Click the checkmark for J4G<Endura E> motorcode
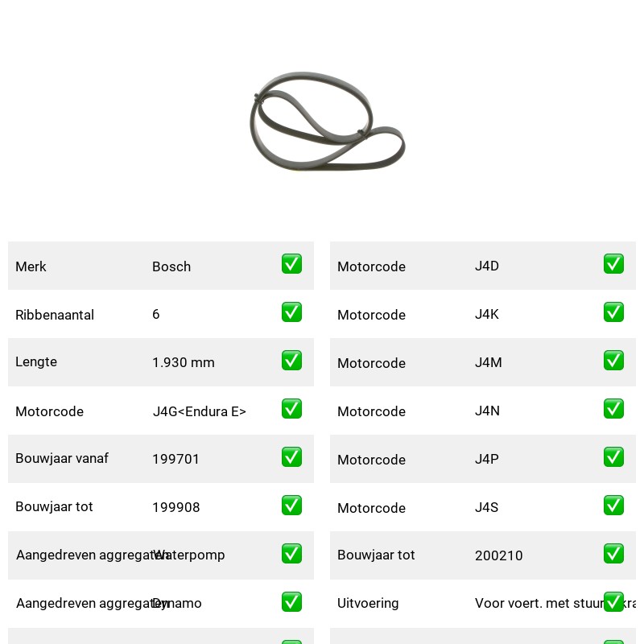The image size is (644, 644). (x=291, y=409)
